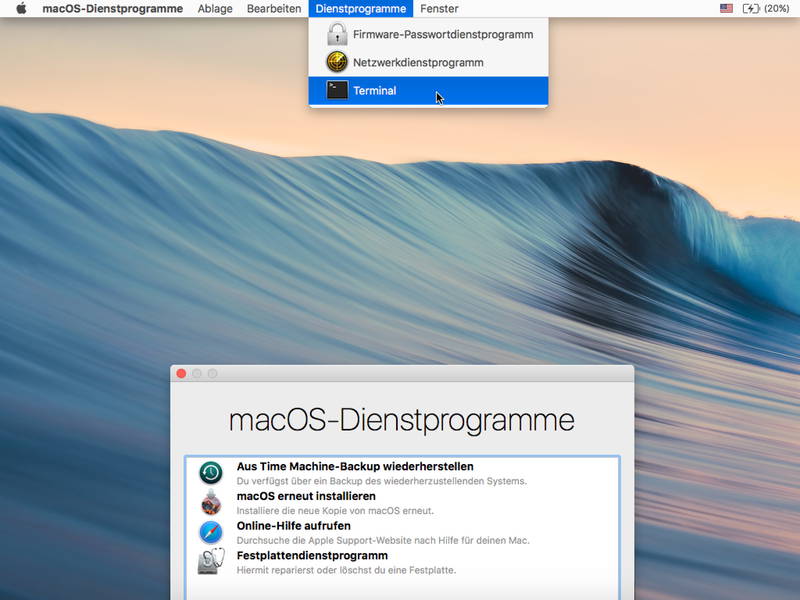The height and width of the screenshot is (600, 800).
Task: Click the padlock icon for Firmware-Passwortdienstprogramm
Action: click(337, 34)
